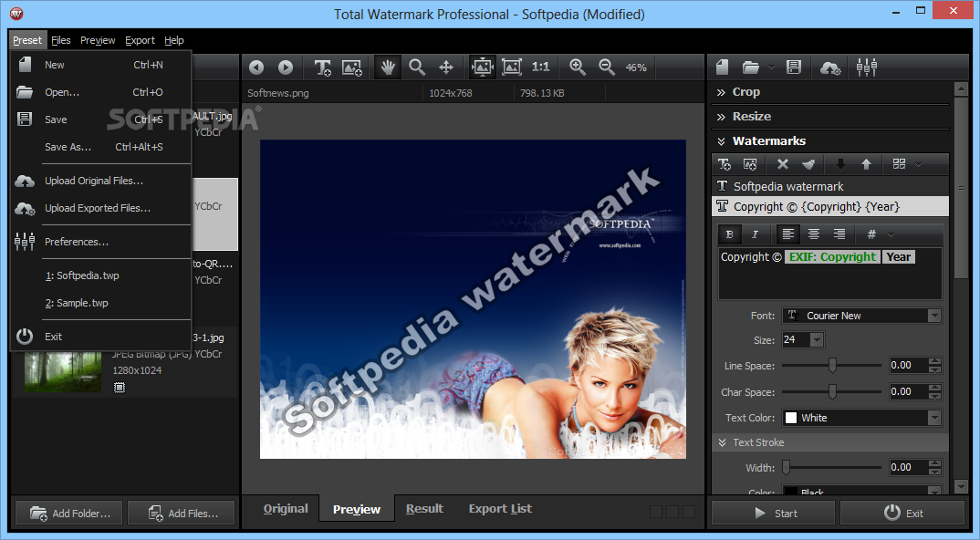Select the Magnifier zoom tool
This screenshot has width=980, height=540.
click(417, 67)
